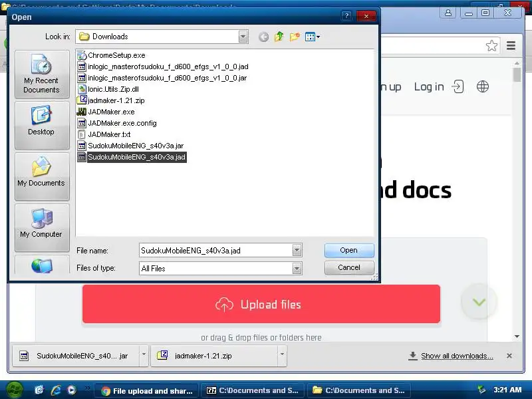Click the red Upload files button
The width and height of the screenshot is (532, 399).
[261, 304]
